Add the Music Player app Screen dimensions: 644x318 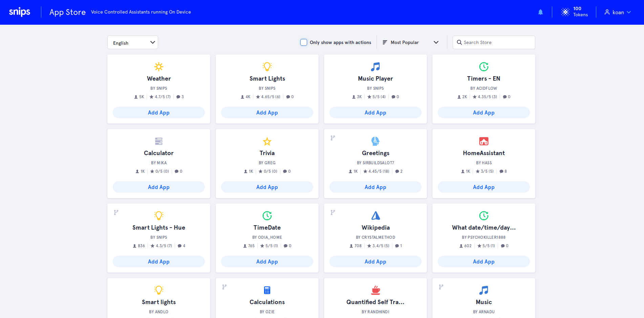coord(375,112)
